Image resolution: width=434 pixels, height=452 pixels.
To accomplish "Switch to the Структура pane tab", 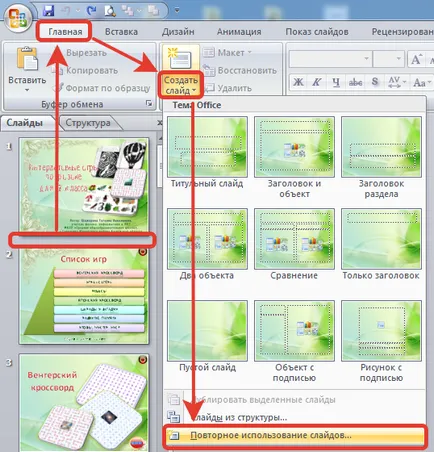I will point(88,123).
